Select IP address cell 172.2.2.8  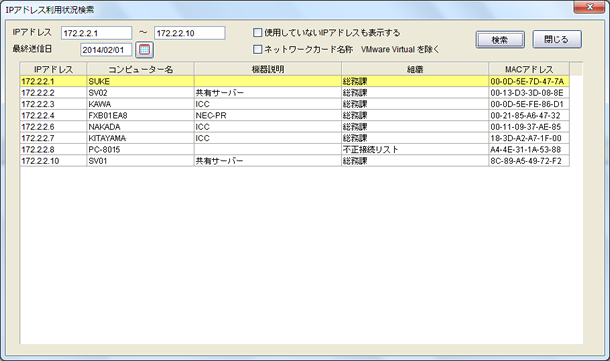[x=53, y=149]
